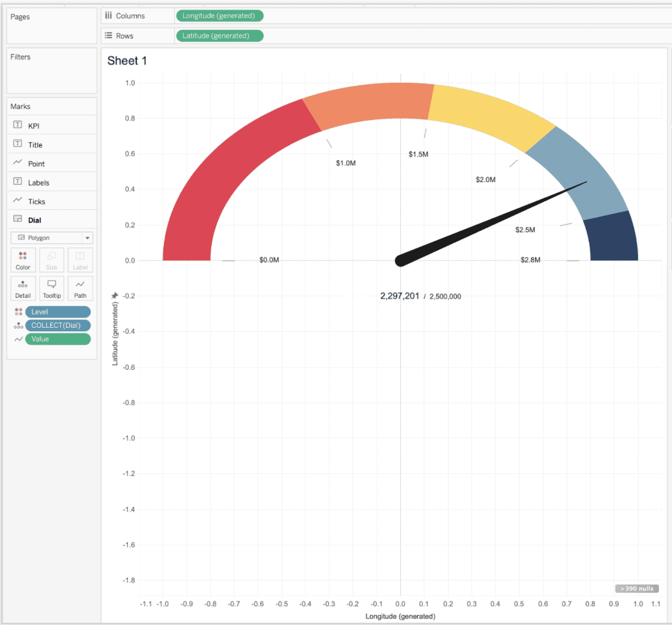Screen dimensions: 672x625
Task: Click the >390 nulls indicator
Action: pyautogui.click(x=636, y=589)
